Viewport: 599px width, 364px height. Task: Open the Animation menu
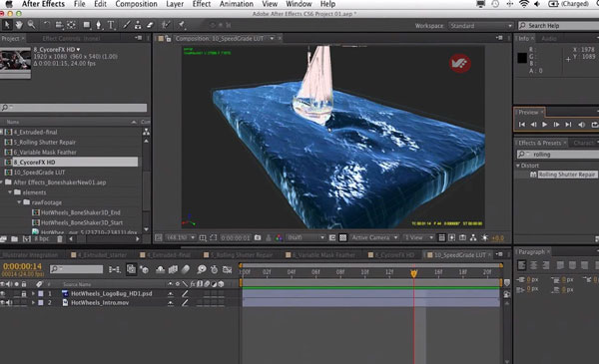click(x=236, y=4)
